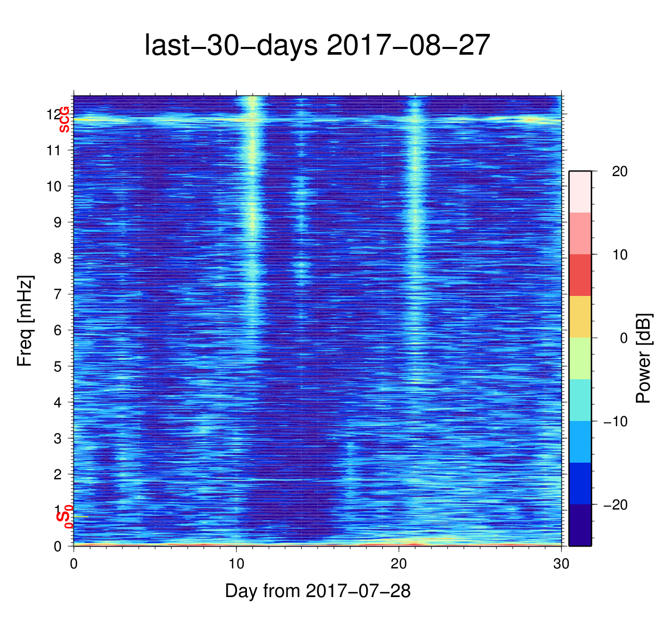
Task: Select the red "SCG" marker on the y-axis
Action: (x=64, y=120)
